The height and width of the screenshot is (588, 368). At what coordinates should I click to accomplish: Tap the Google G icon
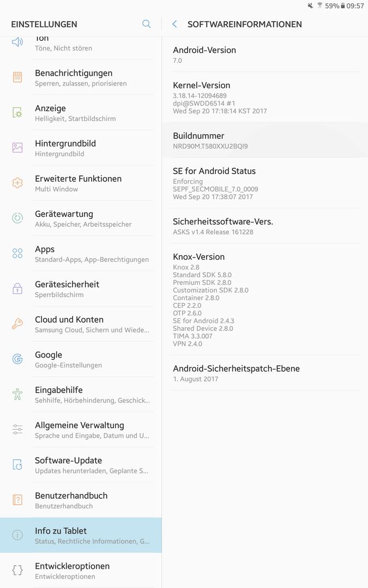point(17,359)
